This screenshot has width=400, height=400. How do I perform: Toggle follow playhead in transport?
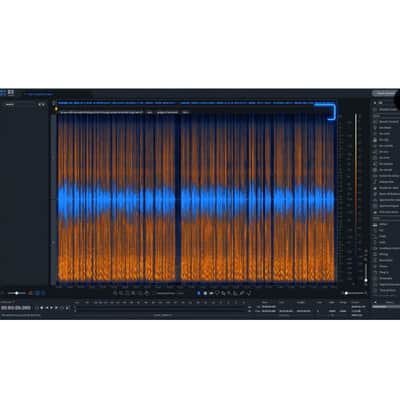pos(67,308)
